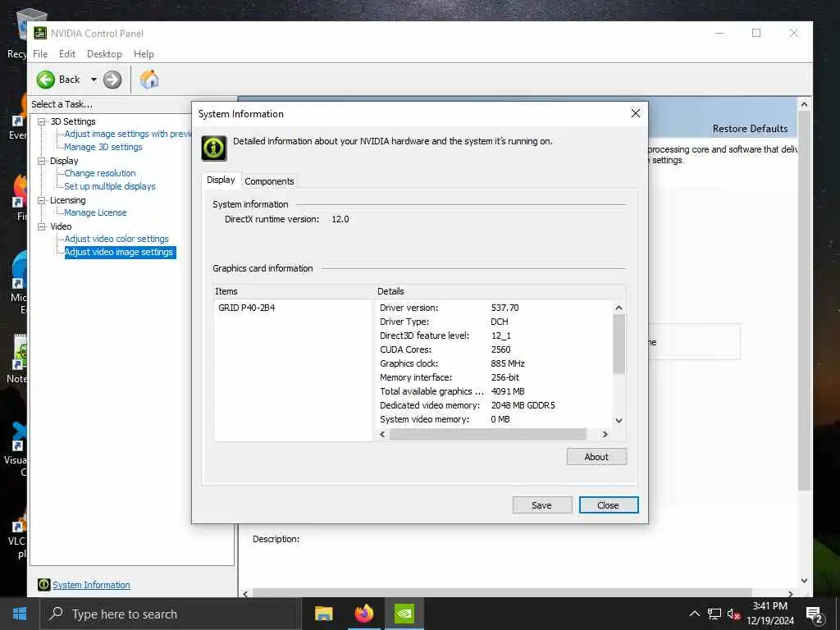The width and height of the screenshot is (840, 630).
Task: Click the Items column header
Action: 293,291
